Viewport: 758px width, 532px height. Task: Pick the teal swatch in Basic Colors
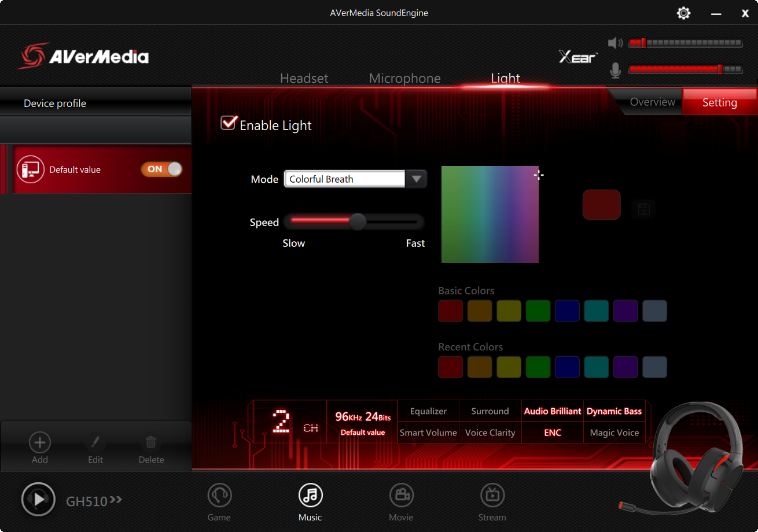(597, 311)
